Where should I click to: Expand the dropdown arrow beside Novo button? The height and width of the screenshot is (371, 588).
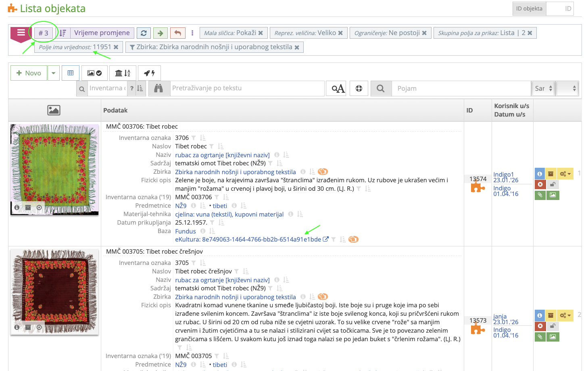point(53,73)
